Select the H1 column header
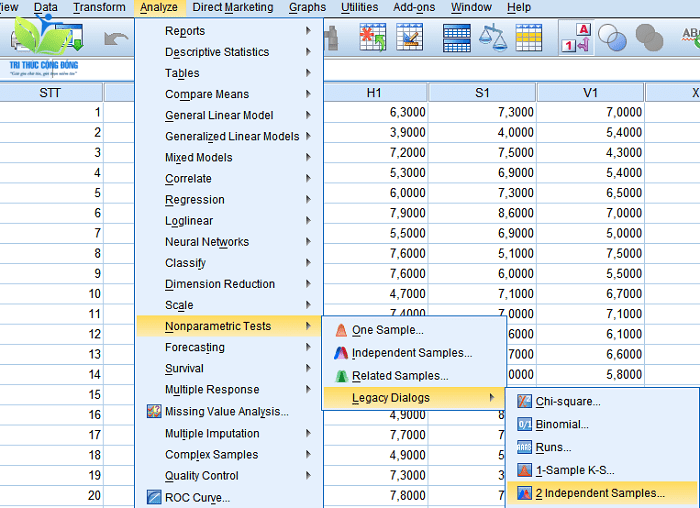This screenshot has height=508, width=700. click(374, 92)
